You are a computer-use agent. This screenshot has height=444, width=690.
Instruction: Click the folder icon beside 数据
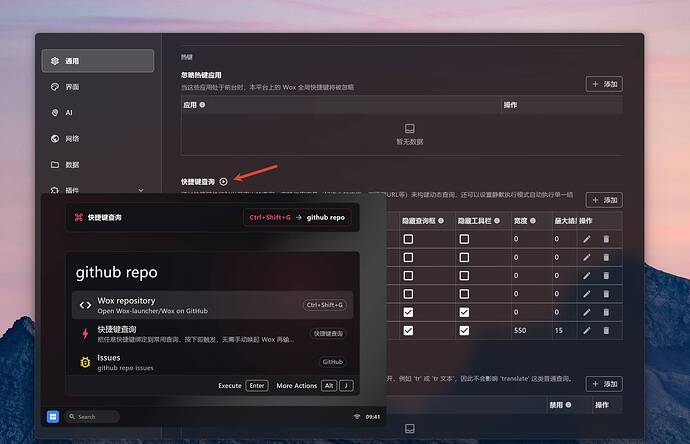coord(55,165)
